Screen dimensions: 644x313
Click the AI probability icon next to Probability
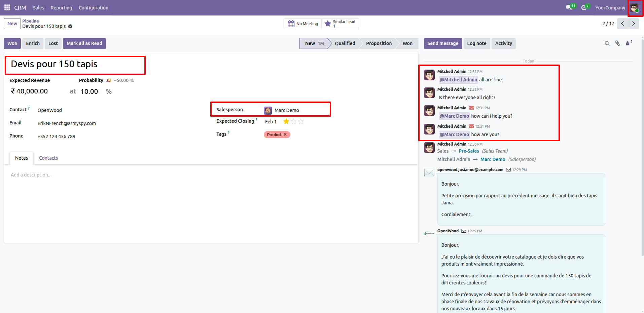(x=109, y=80)
